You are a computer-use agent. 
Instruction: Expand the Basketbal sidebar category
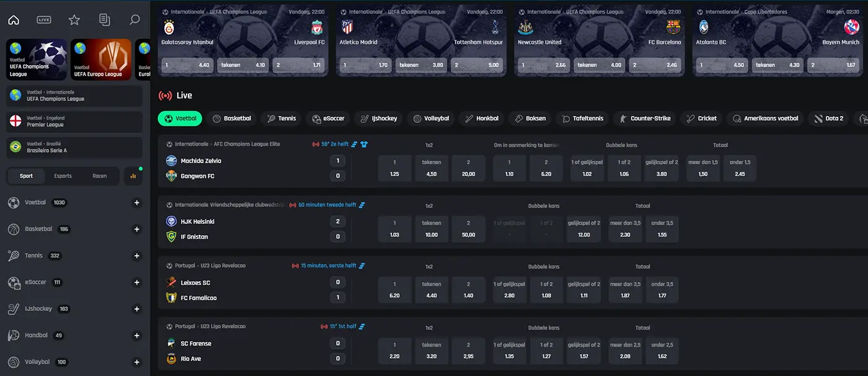coord(137,230)
